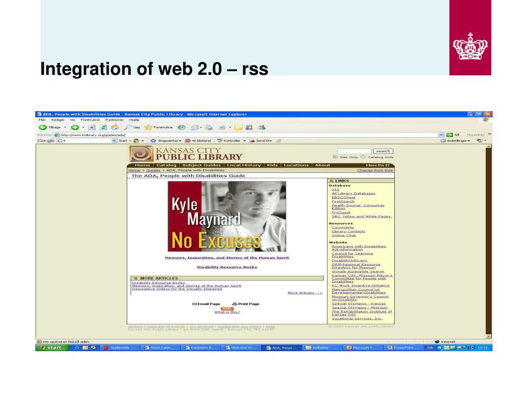Click the Kontroller spell check icon
Viewport: 532px width, 399px height.
tap(220, 140)
